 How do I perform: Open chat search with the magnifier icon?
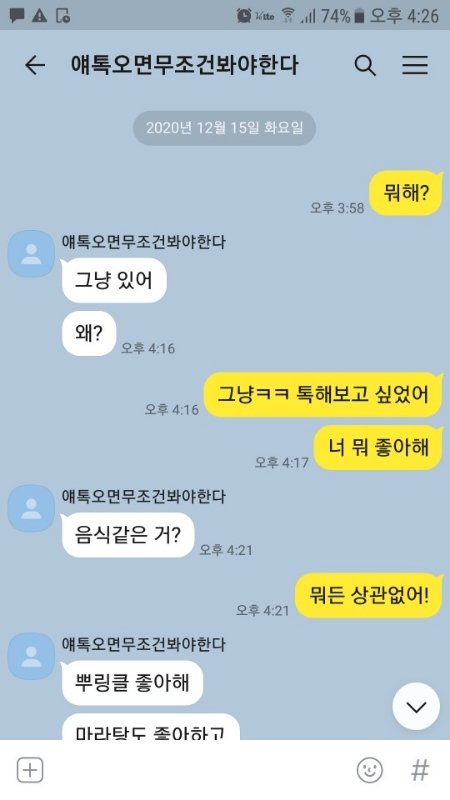365,65
